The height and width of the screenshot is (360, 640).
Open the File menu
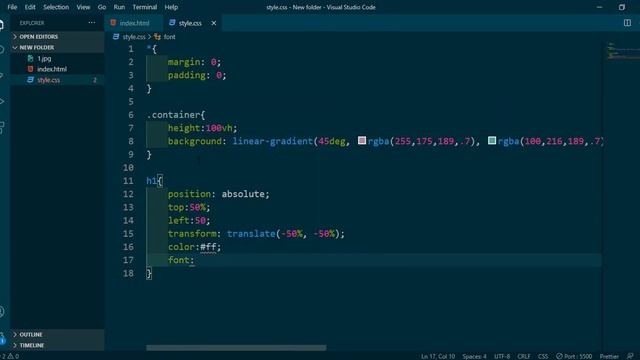(12, 7)
